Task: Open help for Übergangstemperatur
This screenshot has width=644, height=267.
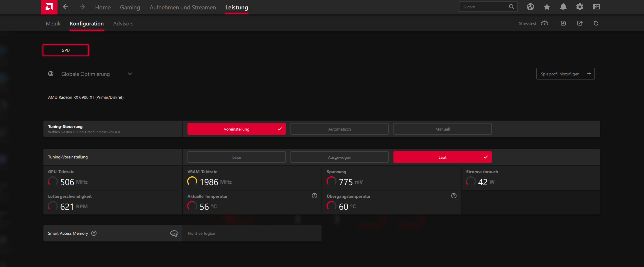Action: (454, 196)
